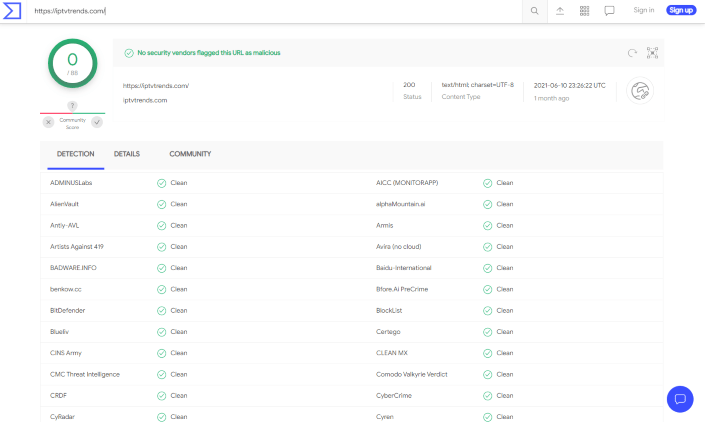Click the 200 status value
Viewport: 705px width, 422px height.
pyautogui.click(x=409, y=84)
